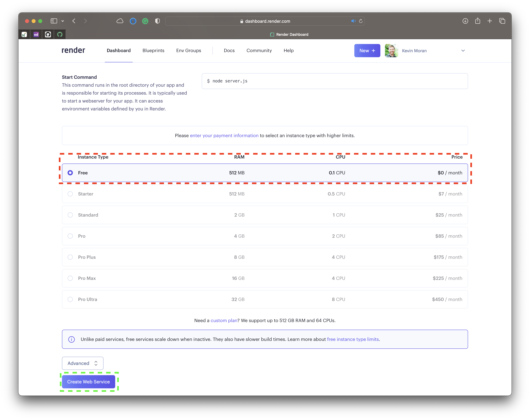Click the Create Web Service button

[x=88, y=382]
